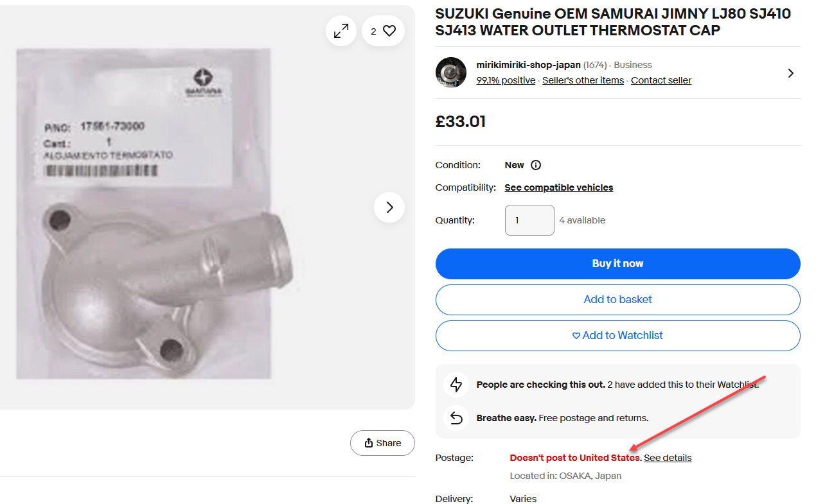Expand seller details with the chevron

click(x=791, y=73)
